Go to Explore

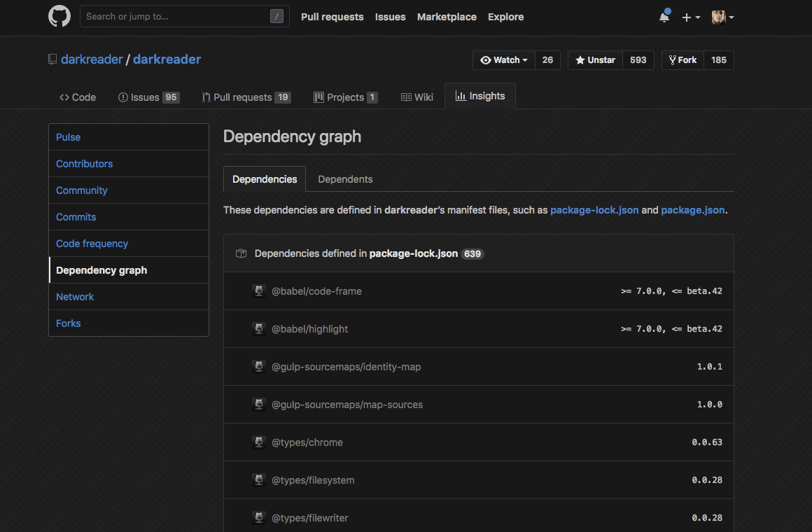tap(506, 17)
